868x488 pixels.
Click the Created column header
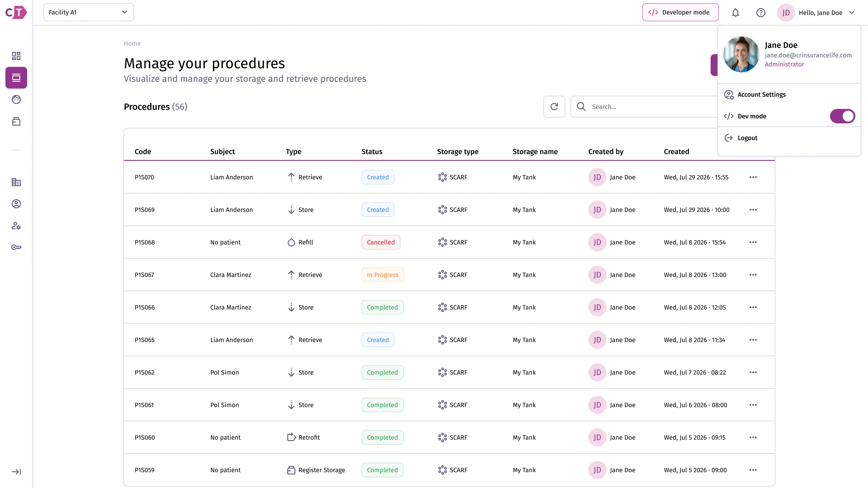click(676, 152)
